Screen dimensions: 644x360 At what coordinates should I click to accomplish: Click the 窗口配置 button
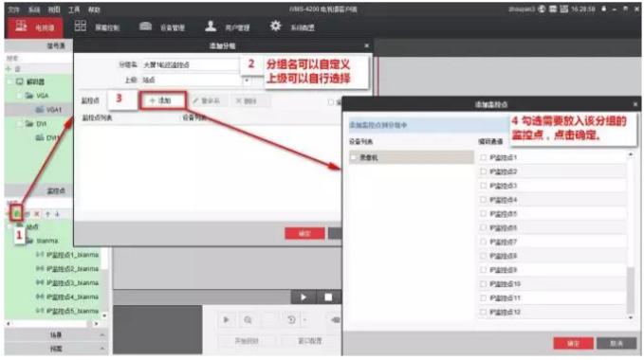tap(310, 341)
